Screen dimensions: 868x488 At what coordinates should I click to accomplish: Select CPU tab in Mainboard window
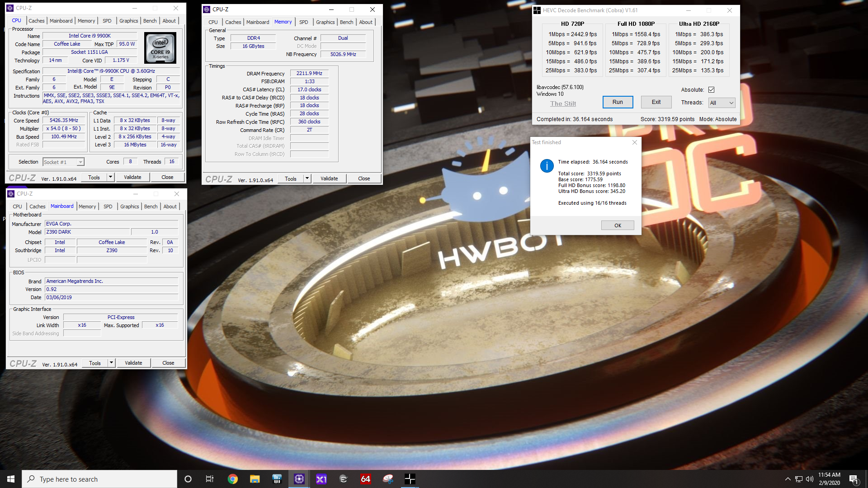pyautogui.click(x=17, y=206)
